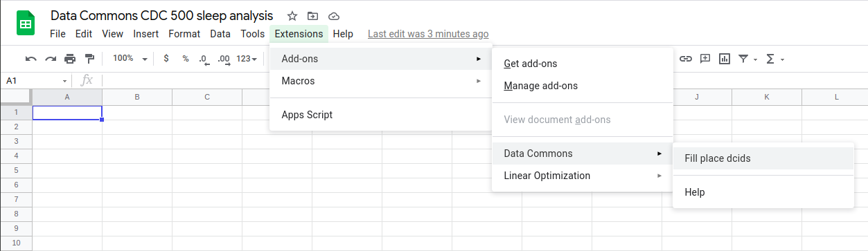Format as currency

click(166, 59)
